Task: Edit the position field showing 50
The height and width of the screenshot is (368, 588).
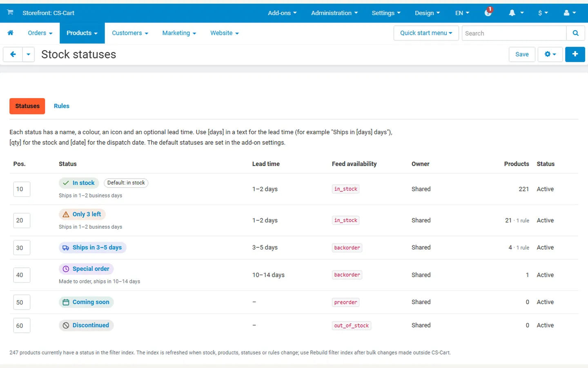Action: point(22,302)
